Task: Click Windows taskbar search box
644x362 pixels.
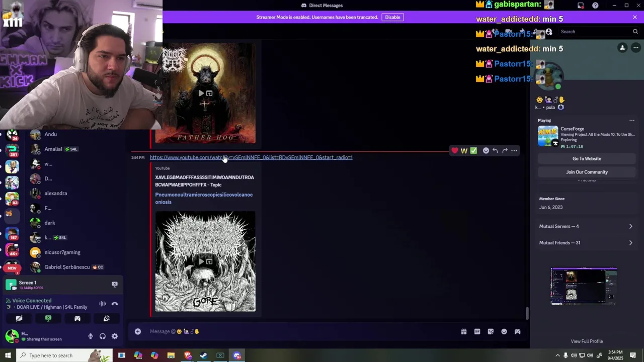Action: pyautogui.click(x=64, y=355)
